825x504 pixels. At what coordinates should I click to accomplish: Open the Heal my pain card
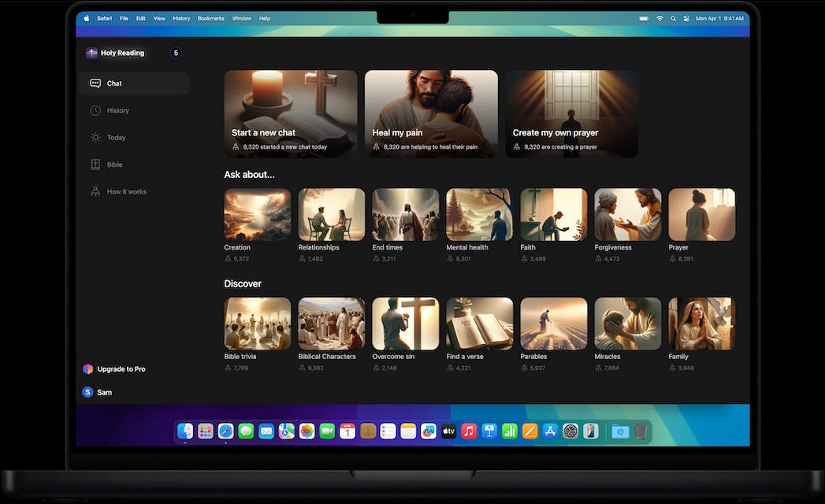(x=431, y=113)
